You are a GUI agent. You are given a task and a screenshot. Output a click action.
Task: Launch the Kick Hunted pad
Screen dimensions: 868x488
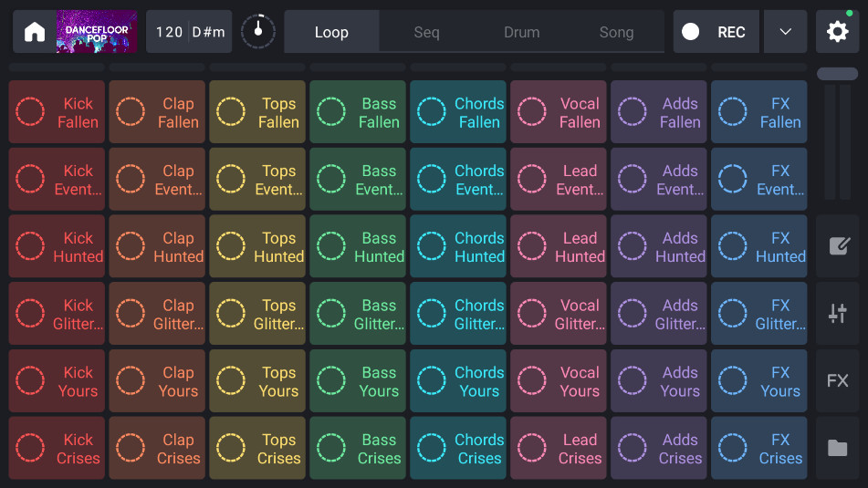point(57,246)
